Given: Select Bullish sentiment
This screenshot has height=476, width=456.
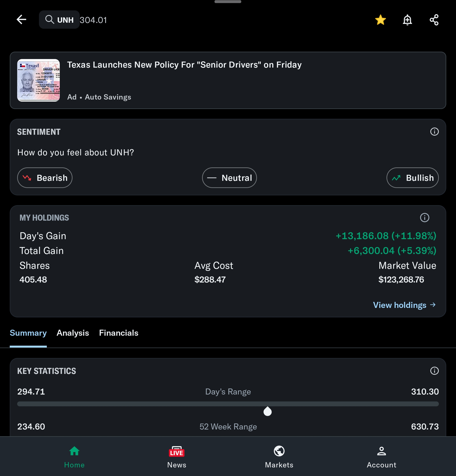Looking at the screenshot, I should [x=412, y=178].
